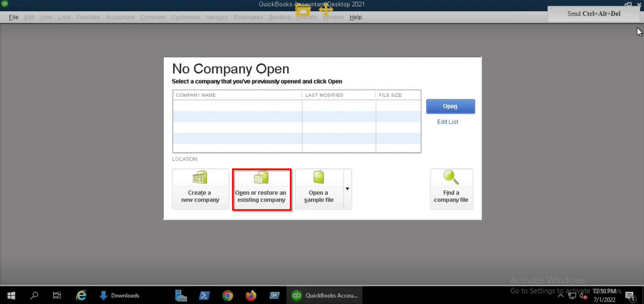
Task: Open the Edit List link
Action: pyautogui.click(x=448, y=122)
